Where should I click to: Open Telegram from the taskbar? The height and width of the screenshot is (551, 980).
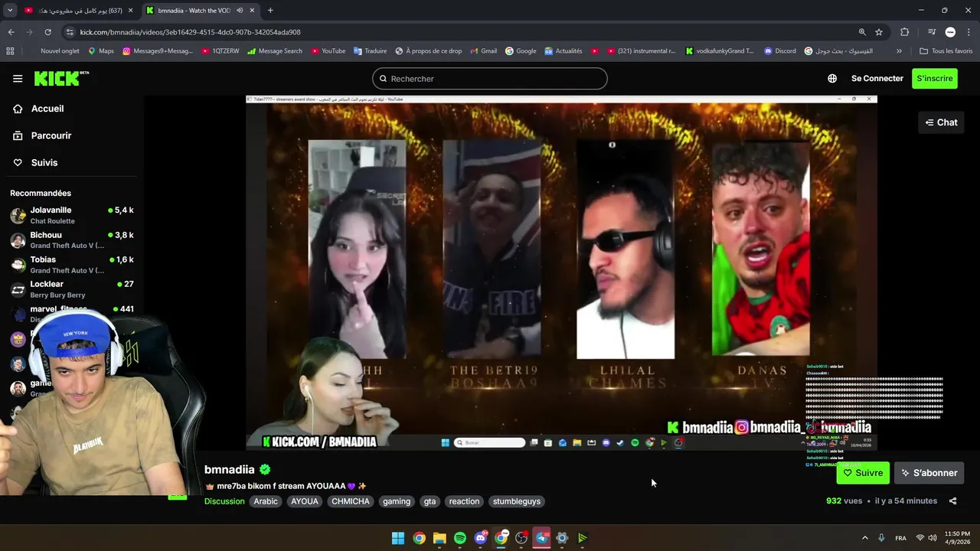coord(541,538)
